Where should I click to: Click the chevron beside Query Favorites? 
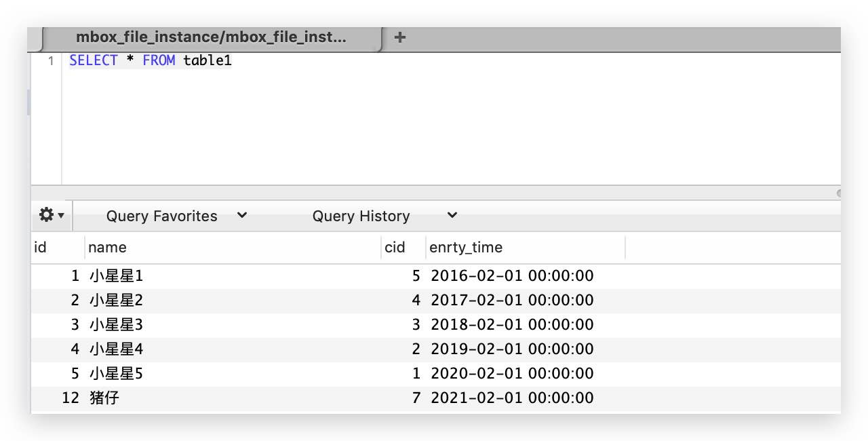(x=242, y=216)
